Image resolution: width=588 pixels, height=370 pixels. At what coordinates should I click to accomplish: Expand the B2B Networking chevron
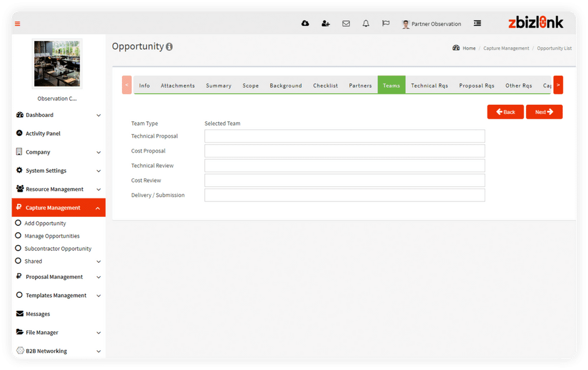click(99, 352)
